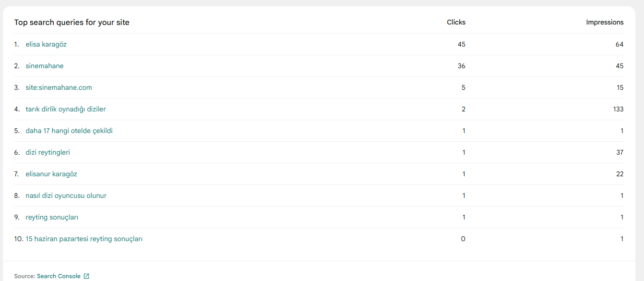The height and width of the screenshot is (281, 644).
Task: Click the 'Top search queries for your site' heading
Action: [x=72, y=23]
